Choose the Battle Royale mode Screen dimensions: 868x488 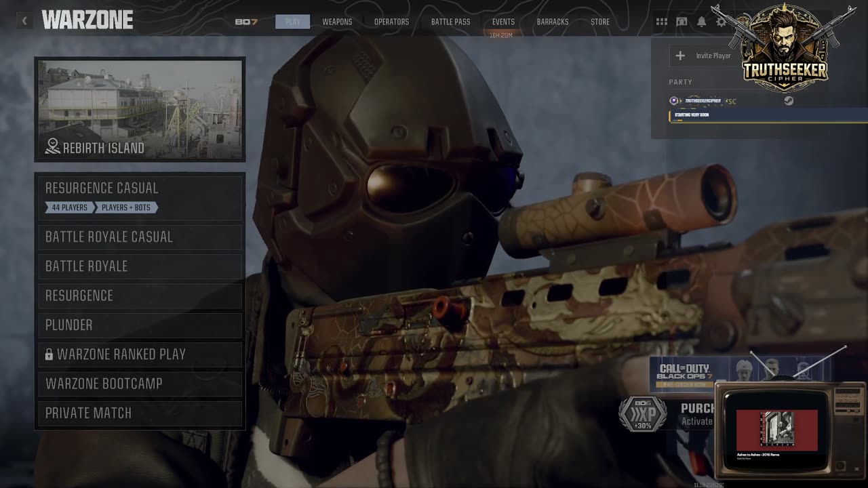click(140, 266)
